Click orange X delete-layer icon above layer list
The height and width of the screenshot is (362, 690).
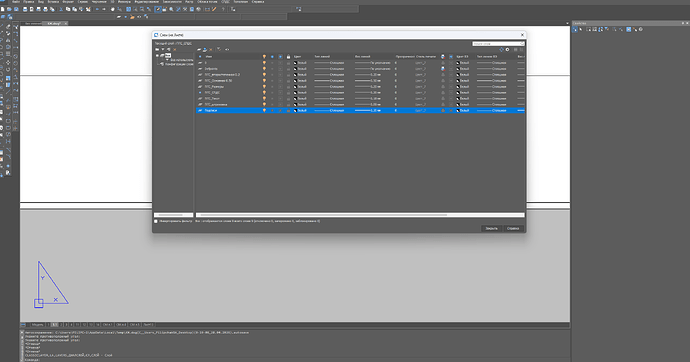pos(210,50)
